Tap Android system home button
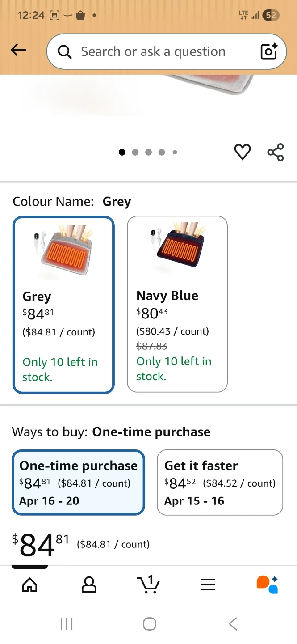The height and width of the screenshot is (644, 297). pyautogui.click(x=150, y=624)
